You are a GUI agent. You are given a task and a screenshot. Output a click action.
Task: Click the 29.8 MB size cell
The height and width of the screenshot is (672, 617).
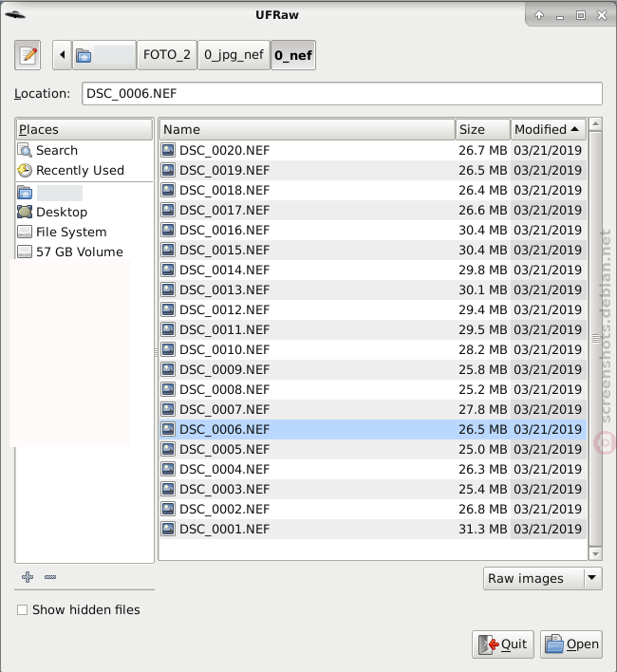483,270
